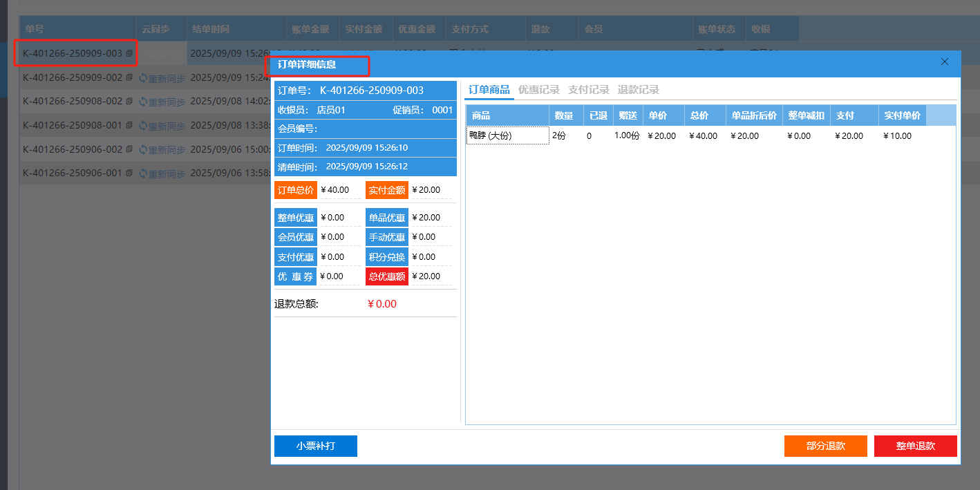This screenshot has height=490, width=980.
Task: Resync order K-401266-250908-002 to cloud
Action: 162,102
